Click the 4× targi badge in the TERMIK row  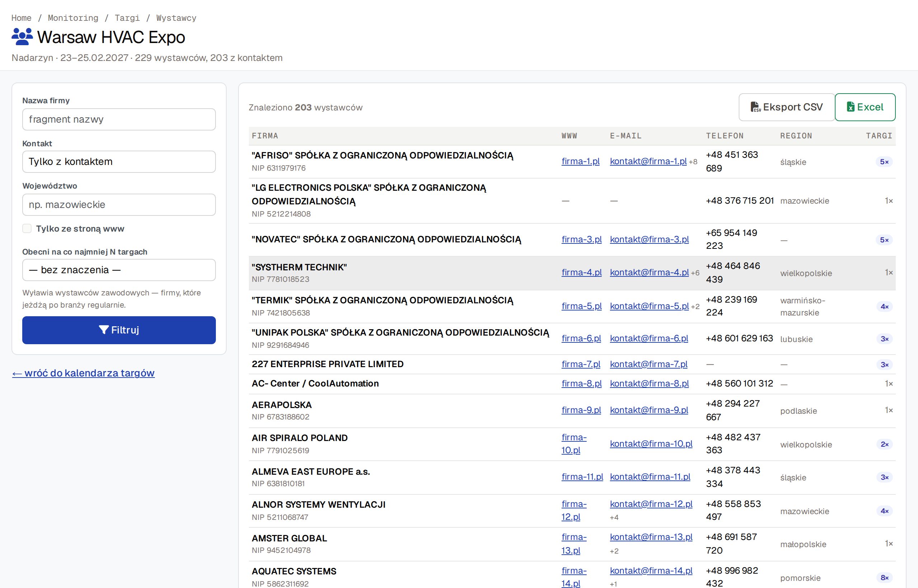coord(884,307)
